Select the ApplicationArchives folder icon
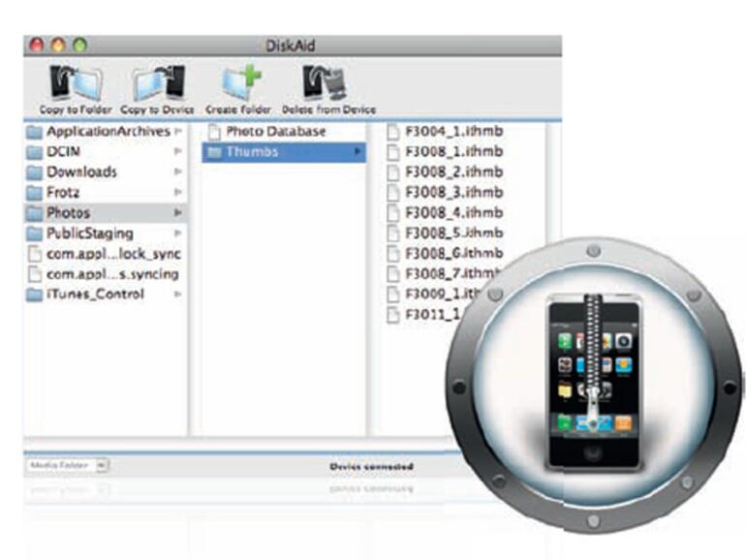The height and width of the screenshot is (560, 746). (x=34, y=132)
